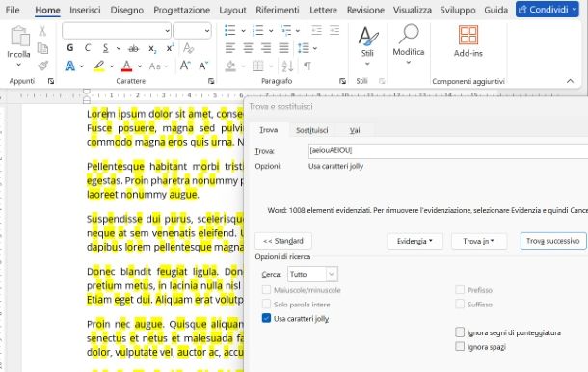Uncheck Usa caratteri jolly
The width and height of the screenshot is (588, 372).
(x=266, y=318)
